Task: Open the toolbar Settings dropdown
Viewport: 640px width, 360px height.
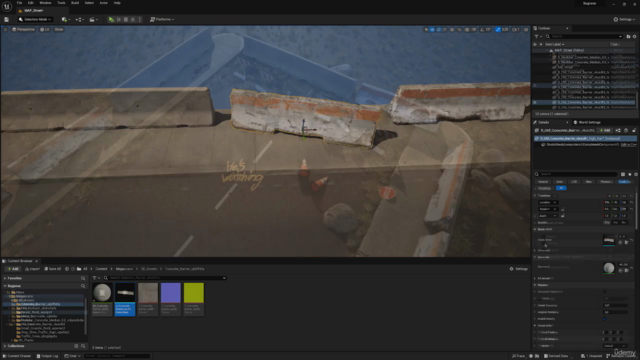Action: coord(624,19)
